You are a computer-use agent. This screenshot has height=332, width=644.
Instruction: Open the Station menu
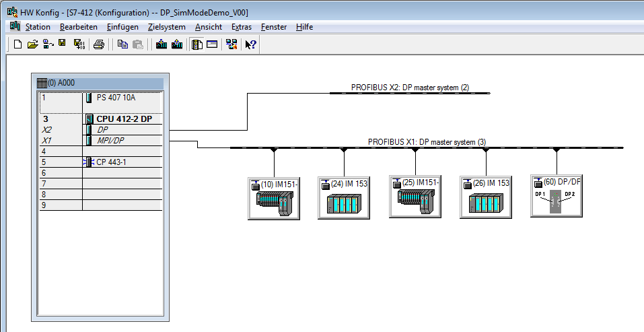38,27
